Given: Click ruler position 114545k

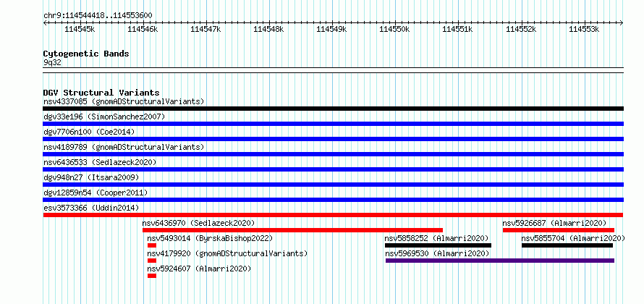Looking at the screenshot, I should click(x=80, y=30).
